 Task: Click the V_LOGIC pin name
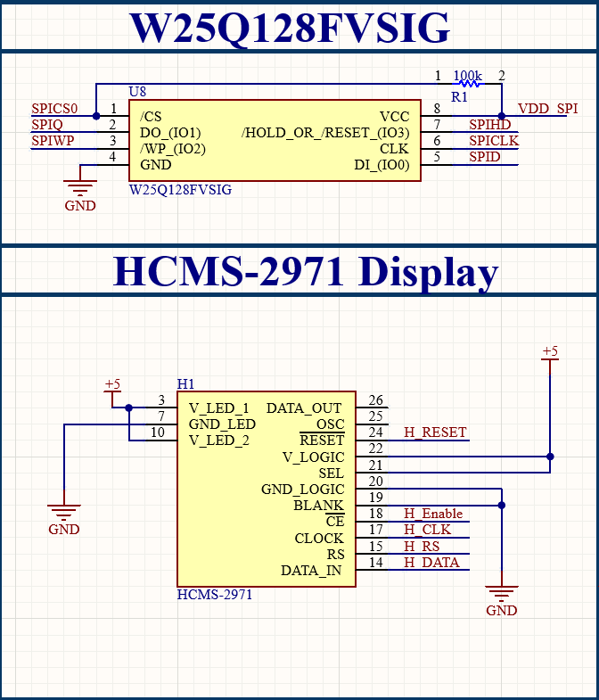pyautogui.click(x=314, y=457)
